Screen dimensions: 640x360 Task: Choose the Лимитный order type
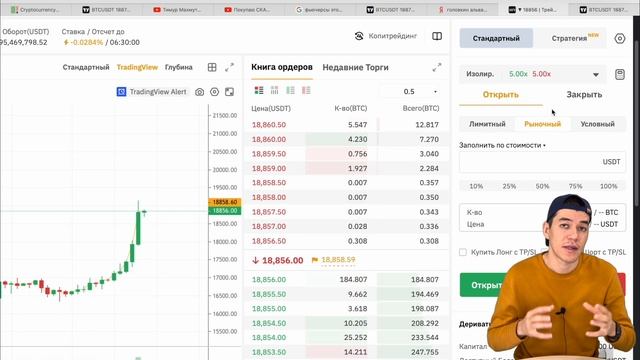487,124
